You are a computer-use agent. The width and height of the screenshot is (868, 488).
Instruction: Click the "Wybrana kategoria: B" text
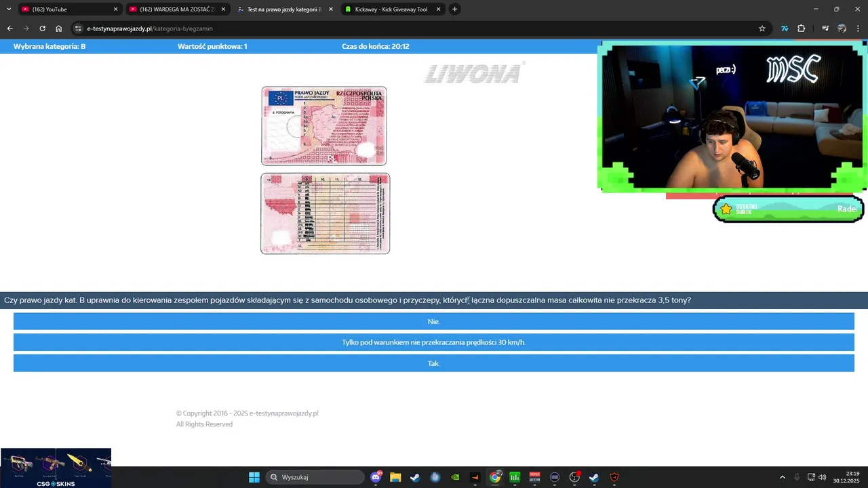point(50,47)
